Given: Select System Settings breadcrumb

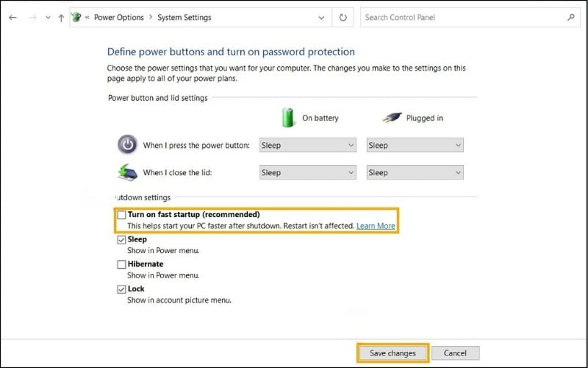Looking at the screenshot, I should [184, 17].
